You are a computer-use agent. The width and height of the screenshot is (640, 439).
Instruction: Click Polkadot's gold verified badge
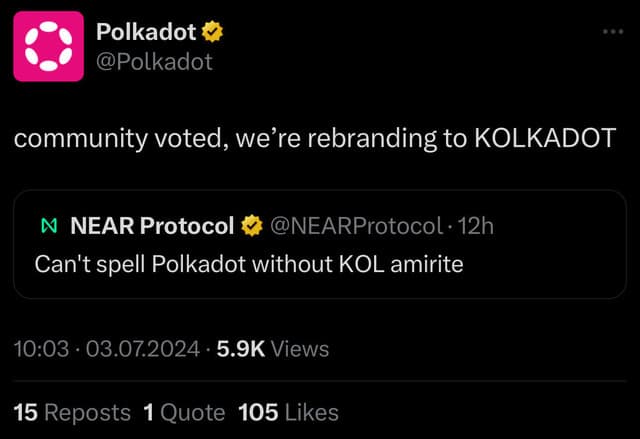click(x=212, y=32)
